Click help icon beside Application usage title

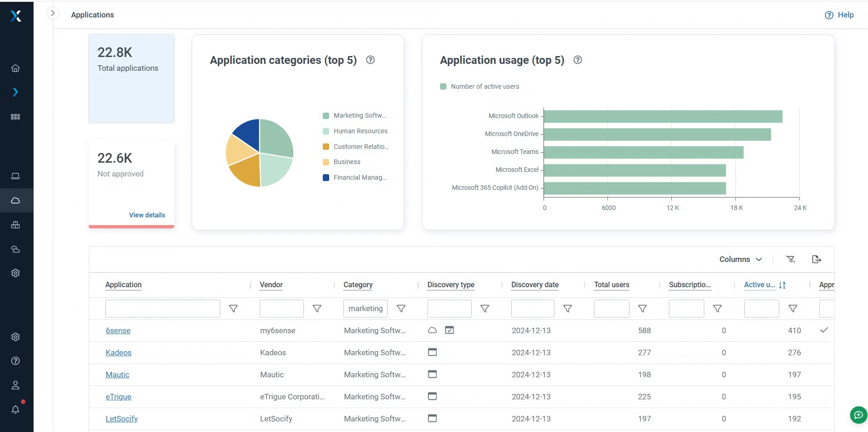(x=577, y=60)
